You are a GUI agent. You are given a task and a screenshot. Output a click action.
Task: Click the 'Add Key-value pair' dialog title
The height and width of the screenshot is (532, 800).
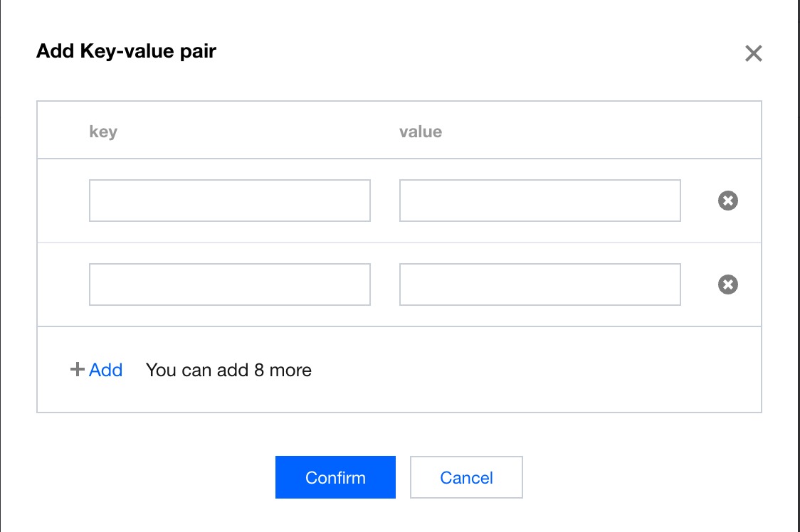(x=126, y=51)
